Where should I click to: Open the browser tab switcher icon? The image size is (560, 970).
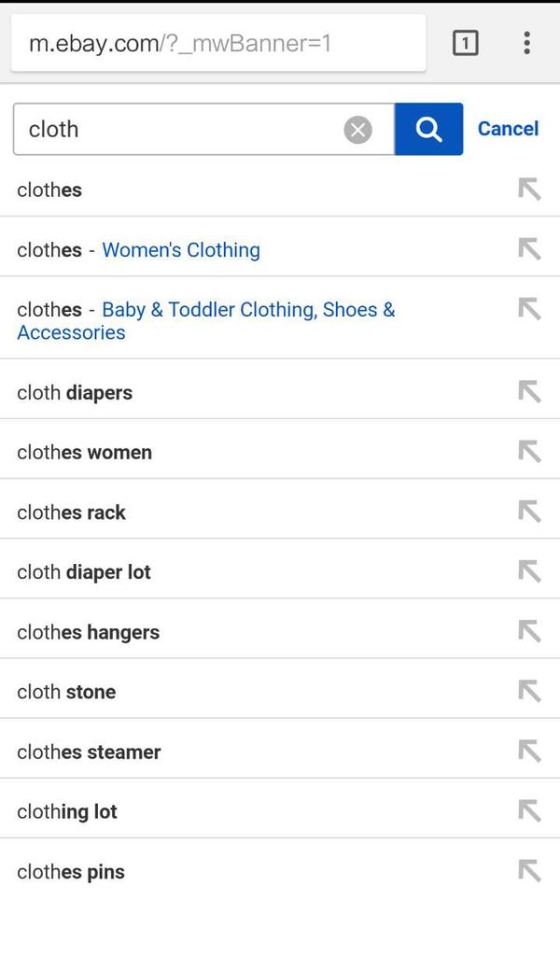[x=466, y=43]
